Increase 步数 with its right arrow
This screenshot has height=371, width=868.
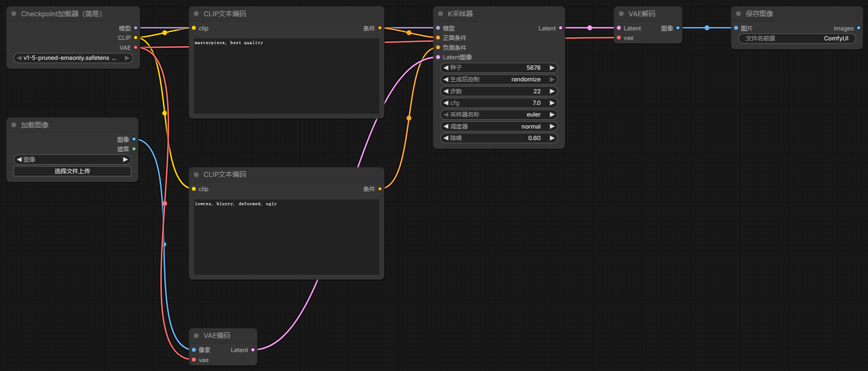(552, 91)
